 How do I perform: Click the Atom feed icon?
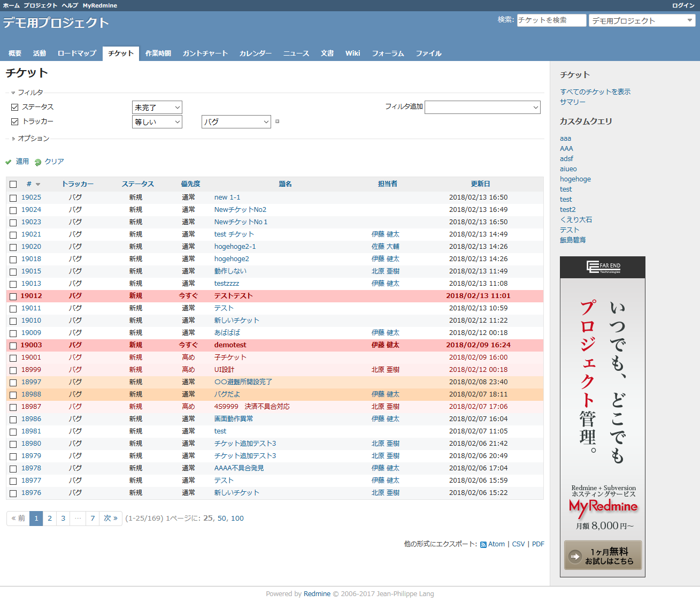483,545
